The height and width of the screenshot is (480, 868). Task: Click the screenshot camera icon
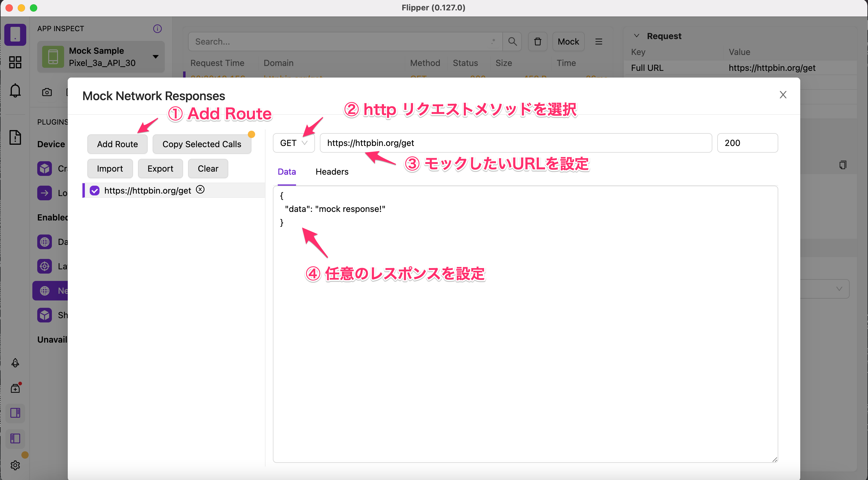pyautogui.click(x=47, y=92)
